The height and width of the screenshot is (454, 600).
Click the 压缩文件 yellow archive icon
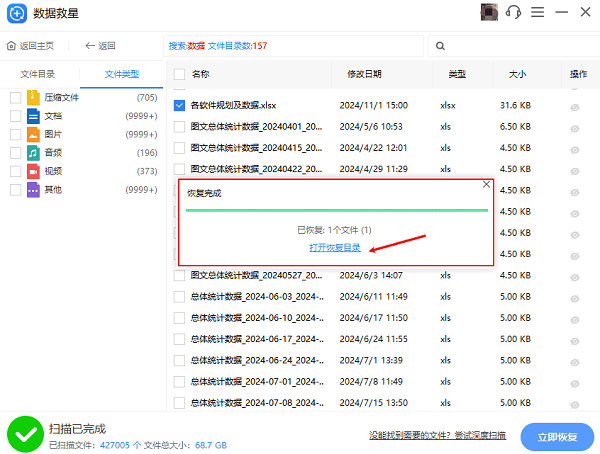(x=33, y=98)
